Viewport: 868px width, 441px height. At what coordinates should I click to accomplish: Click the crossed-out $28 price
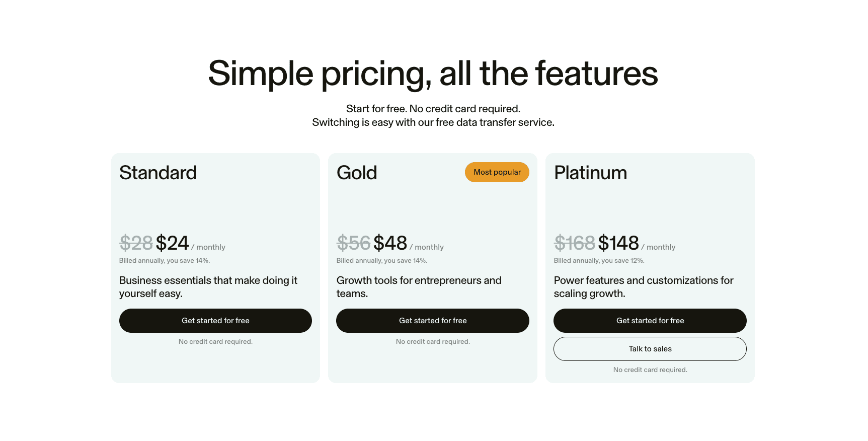coord(136,244)
